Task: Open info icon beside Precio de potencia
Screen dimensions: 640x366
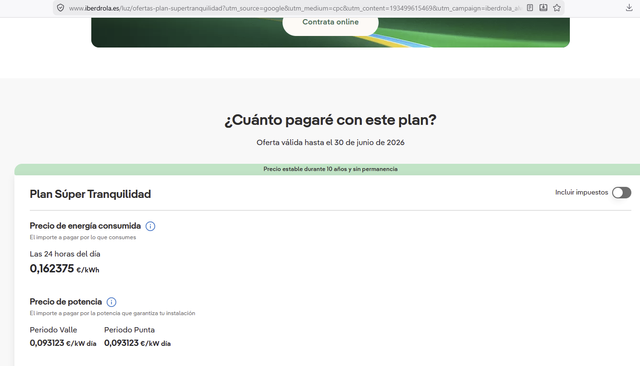Action: [111, 302]
